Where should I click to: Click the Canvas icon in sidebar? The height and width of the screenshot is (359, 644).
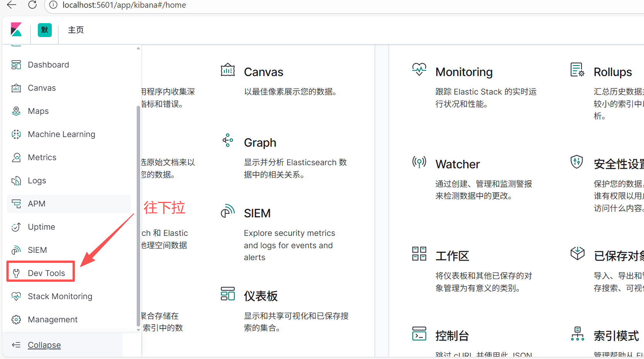pyautogui.click(x=16, y=88)
